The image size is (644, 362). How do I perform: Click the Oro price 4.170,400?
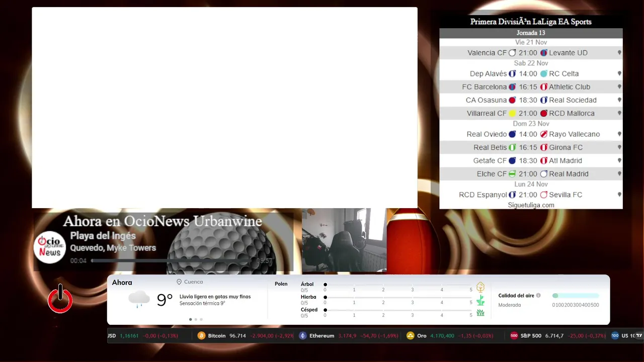click(442, 336)
